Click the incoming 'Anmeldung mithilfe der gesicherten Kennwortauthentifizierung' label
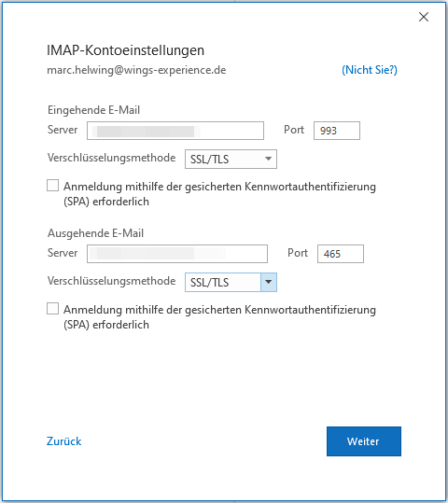 pos(219,194)
